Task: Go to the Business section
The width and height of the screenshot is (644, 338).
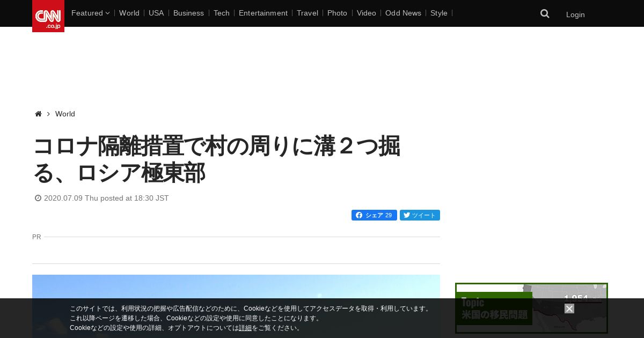Action: tap(188, 13)
